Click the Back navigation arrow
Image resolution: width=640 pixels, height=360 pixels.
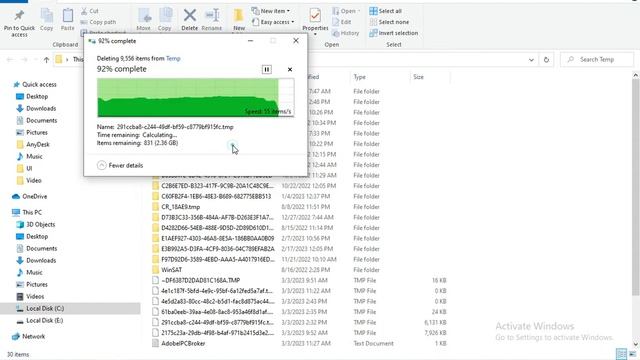[10, 60]
